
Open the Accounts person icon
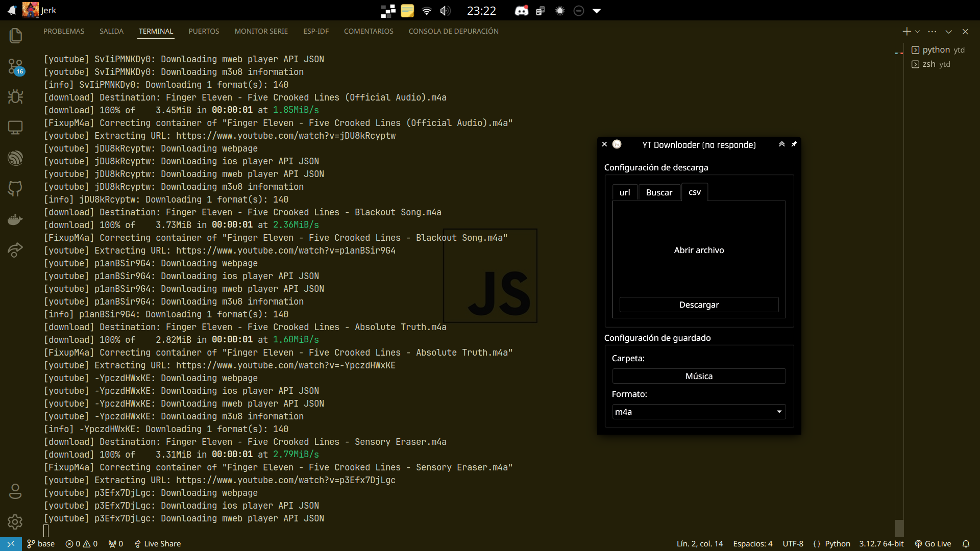tap(15, 491)
